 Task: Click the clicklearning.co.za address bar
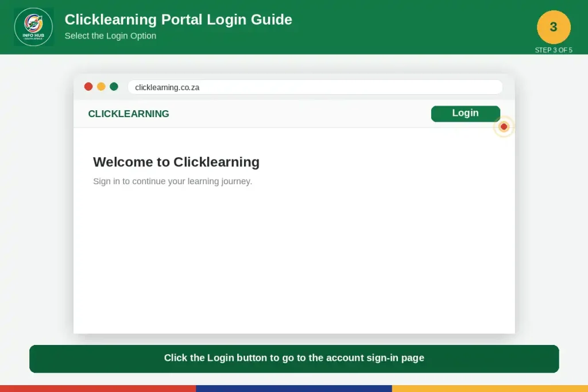[315, 87]
